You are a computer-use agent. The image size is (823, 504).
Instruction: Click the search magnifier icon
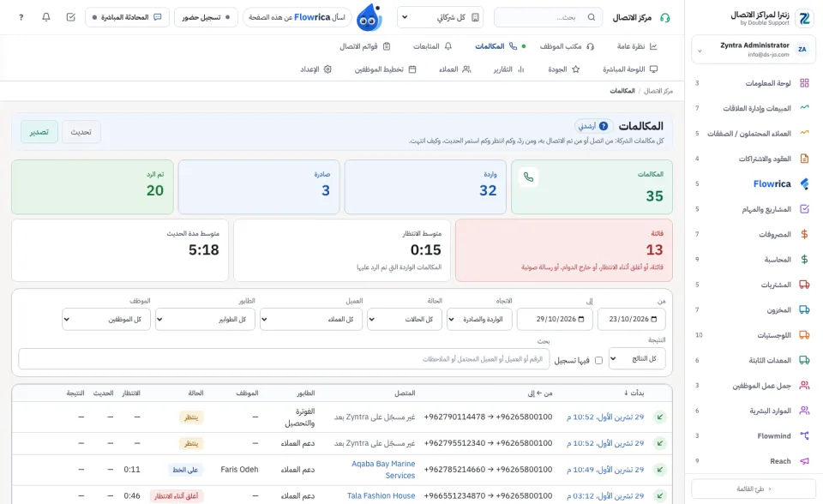click(592, 17)
